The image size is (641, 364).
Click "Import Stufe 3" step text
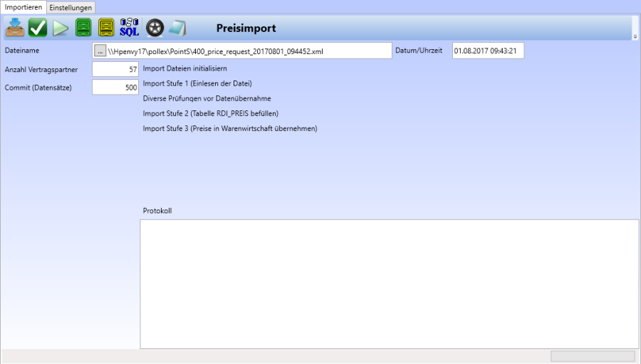229,129
